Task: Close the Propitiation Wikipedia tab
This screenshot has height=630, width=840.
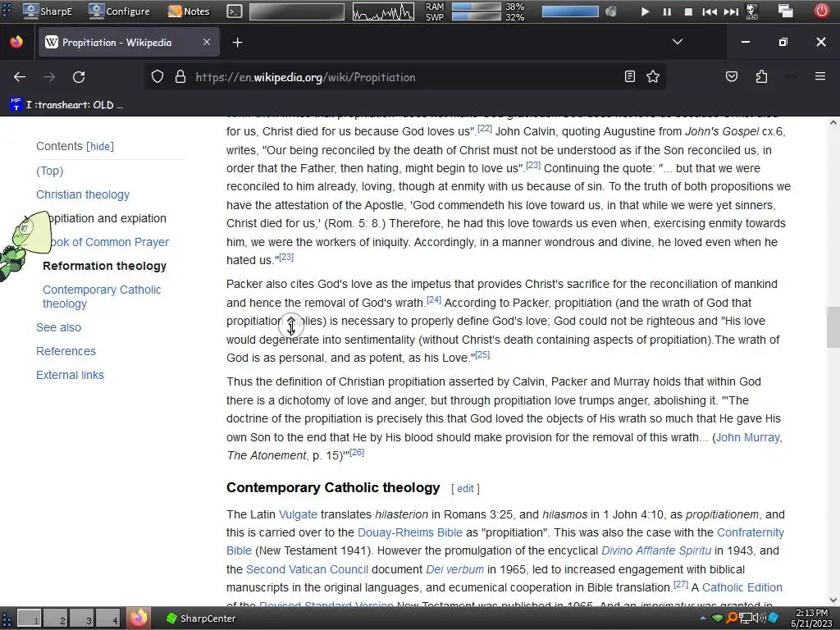Action: tap(206, 42)
